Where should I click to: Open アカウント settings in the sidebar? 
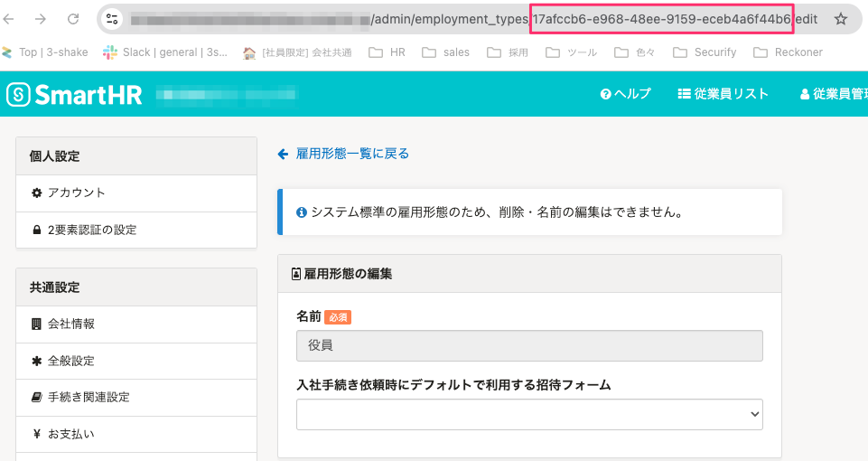click(x=136, y=193)
